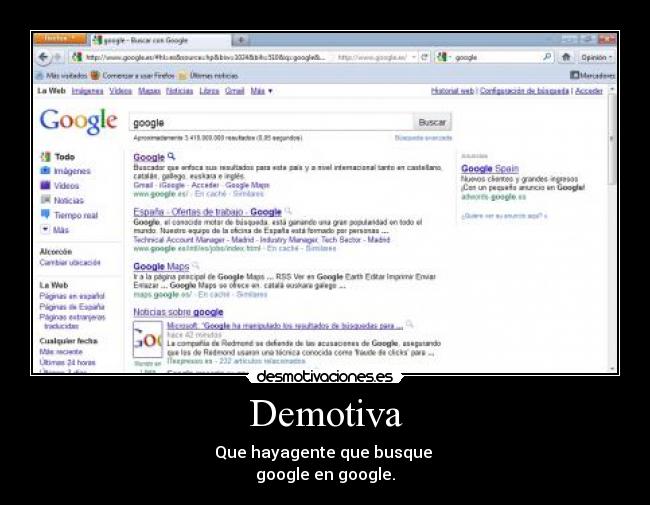Click the ¿Quiere ver su anuncio aquí? link
Screen dimensions: 650x505
click(504, 216)
